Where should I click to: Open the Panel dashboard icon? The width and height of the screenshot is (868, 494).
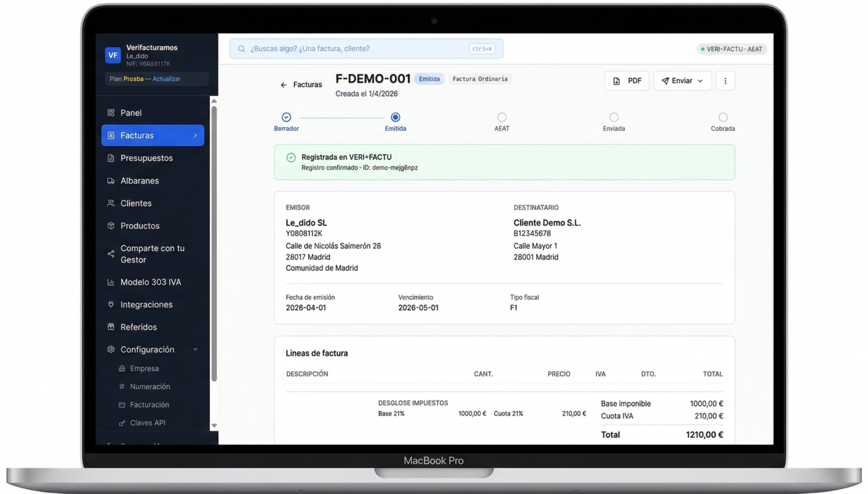pyautogui.click(x=112, y=112)
